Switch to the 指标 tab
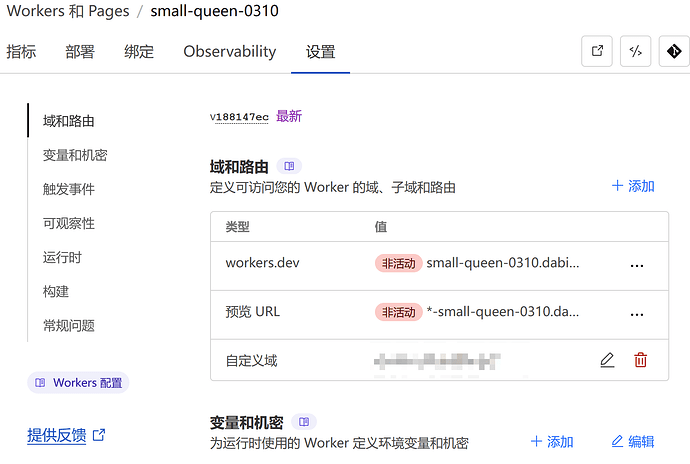 (x=22, y=52)
